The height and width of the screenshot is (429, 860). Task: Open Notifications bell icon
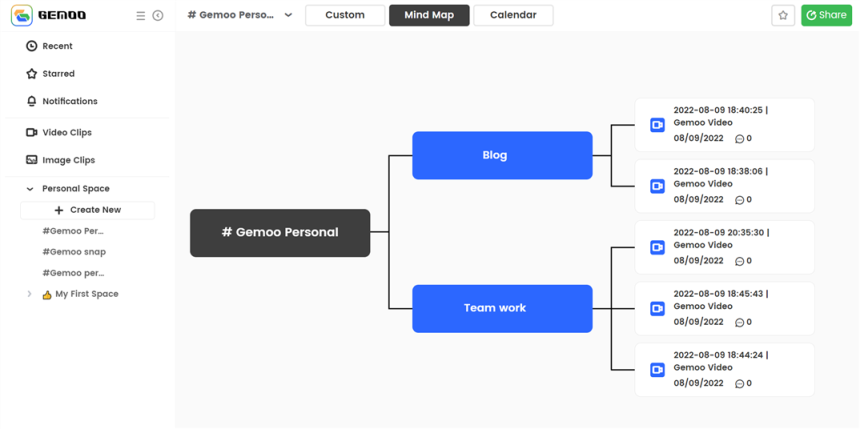pos(31,101)
